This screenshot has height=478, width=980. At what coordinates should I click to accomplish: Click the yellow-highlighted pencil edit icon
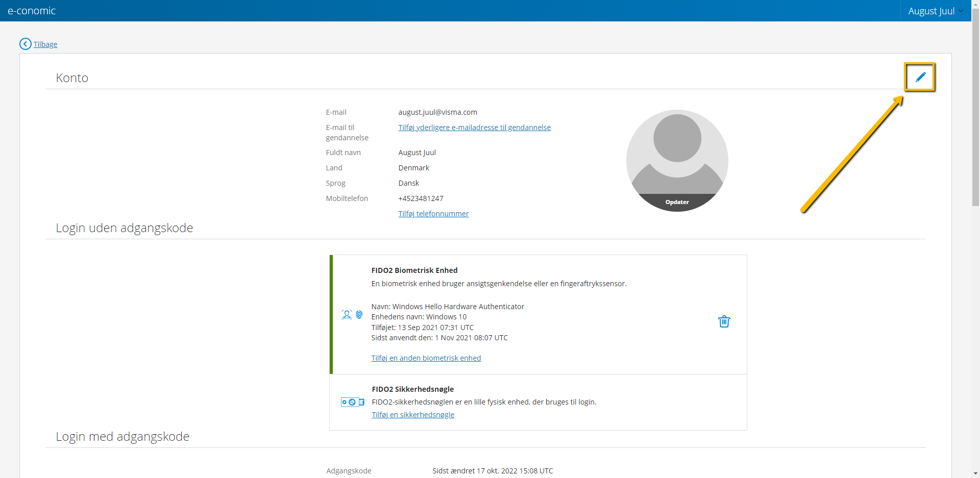[921, 77]
